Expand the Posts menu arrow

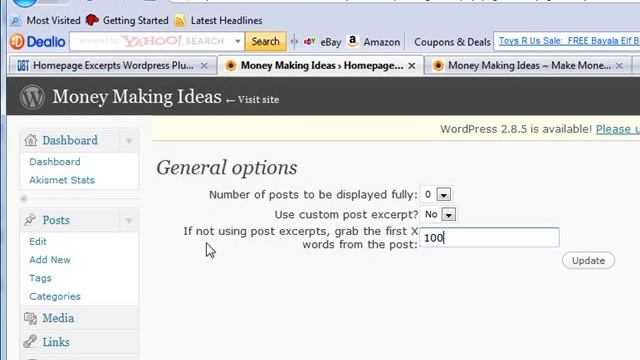(129, 221)
